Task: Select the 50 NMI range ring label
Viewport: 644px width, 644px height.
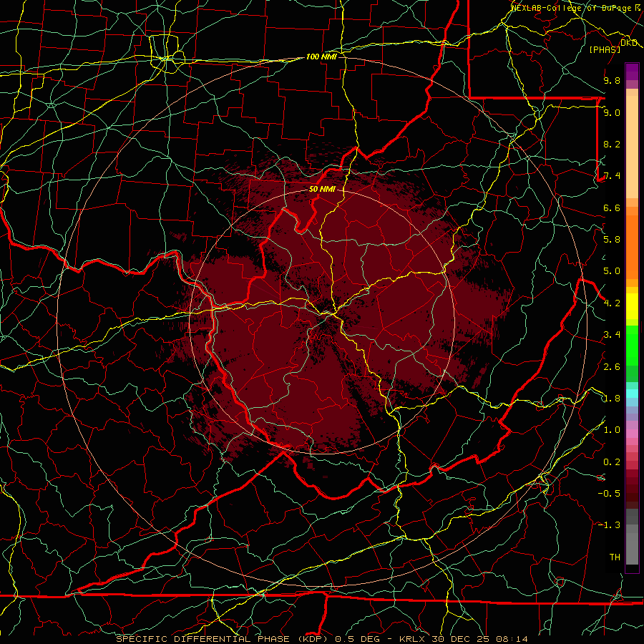Action: (x=323, y=190)
